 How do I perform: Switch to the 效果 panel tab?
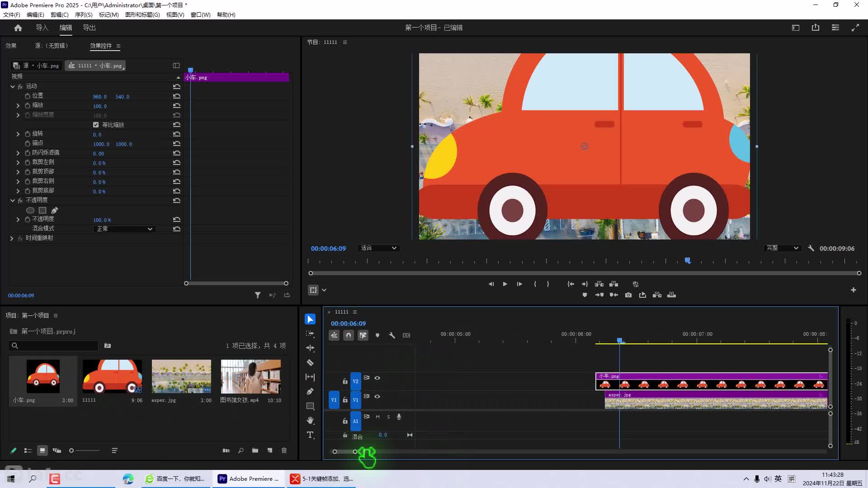pyautogui.click(x=11, y=46)
